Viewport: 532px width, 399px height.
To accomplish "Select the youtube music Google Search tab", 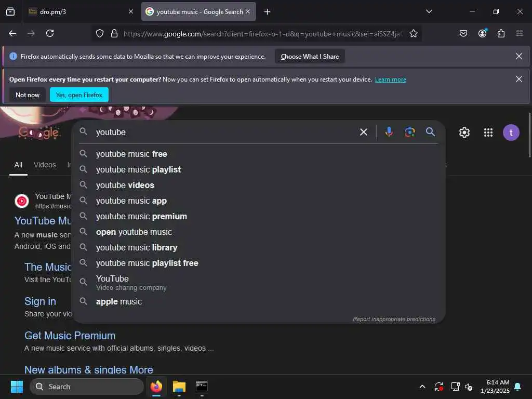I will point(198,11).
